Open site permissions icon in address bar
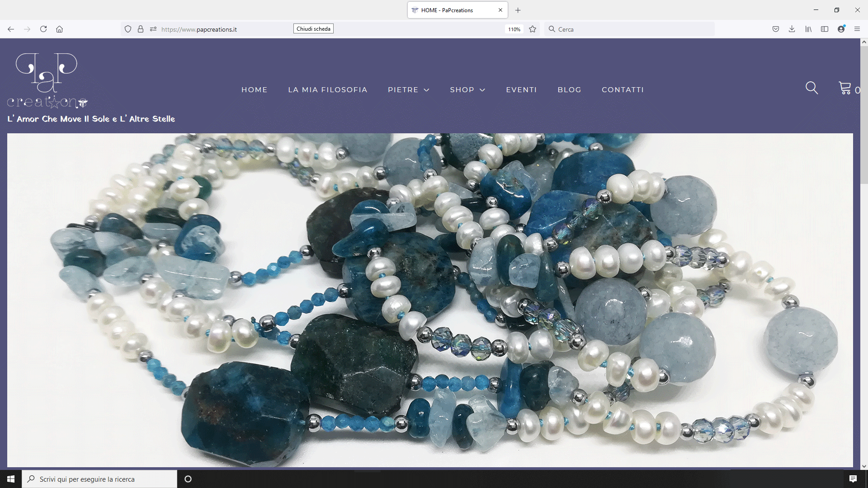This screenshot has width=868, height=488. point(153,29)
